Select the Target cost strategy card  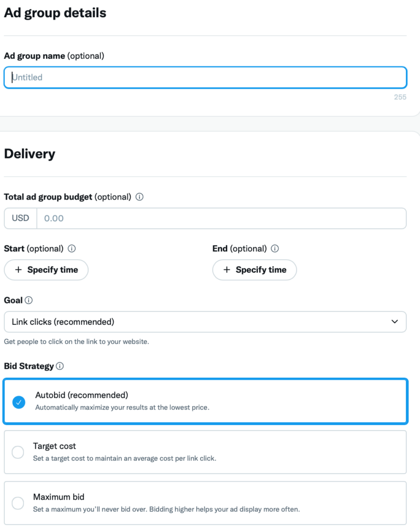(205, 452)
